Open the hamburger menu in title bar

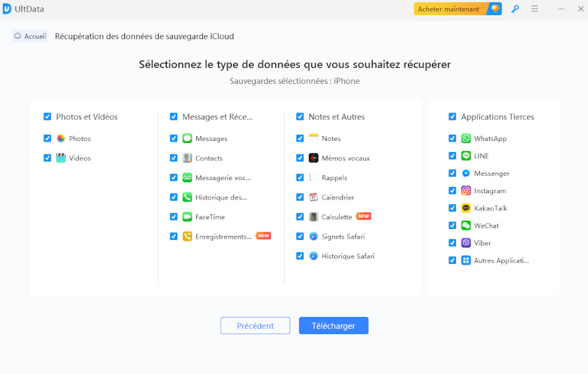[x=534, y=9]
